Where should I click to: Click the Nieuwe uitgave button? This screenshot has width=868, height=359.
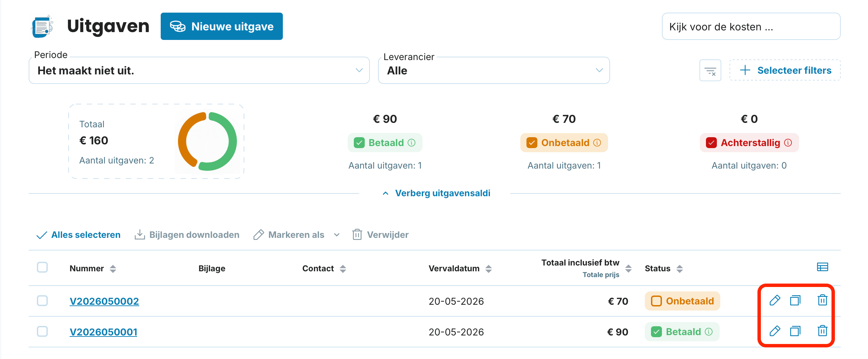(x=222, y=26)
